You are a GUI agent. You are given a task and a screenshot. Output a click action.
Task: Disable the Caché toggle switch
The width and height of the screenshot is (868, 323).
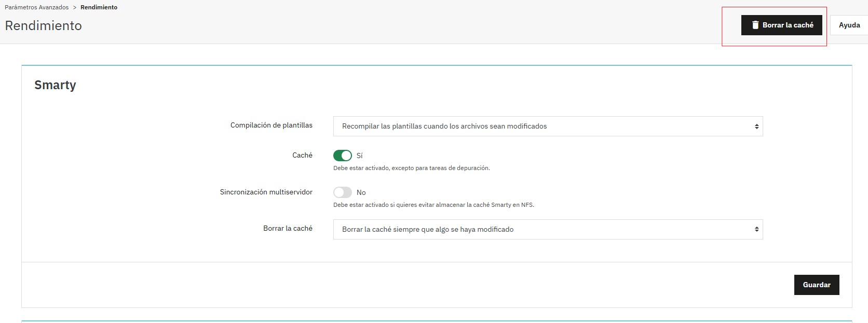(342, 156)
